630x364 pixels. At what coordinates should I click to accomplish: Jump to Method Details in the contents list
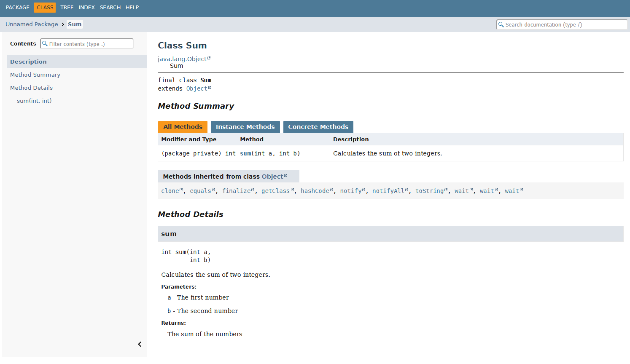point(31,88)
